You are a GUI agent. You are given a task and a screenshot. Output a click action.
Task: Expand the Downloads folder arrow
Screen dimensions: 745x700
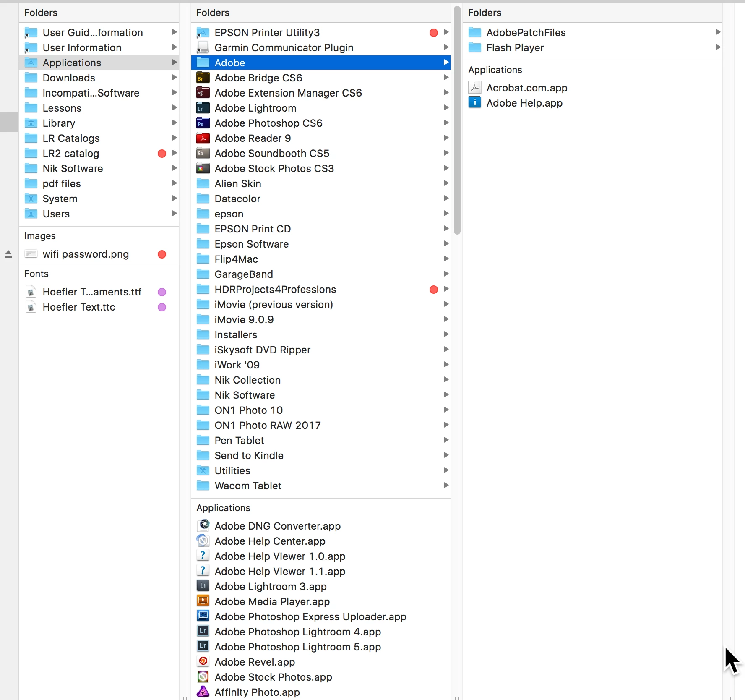[x=174, y=77]
